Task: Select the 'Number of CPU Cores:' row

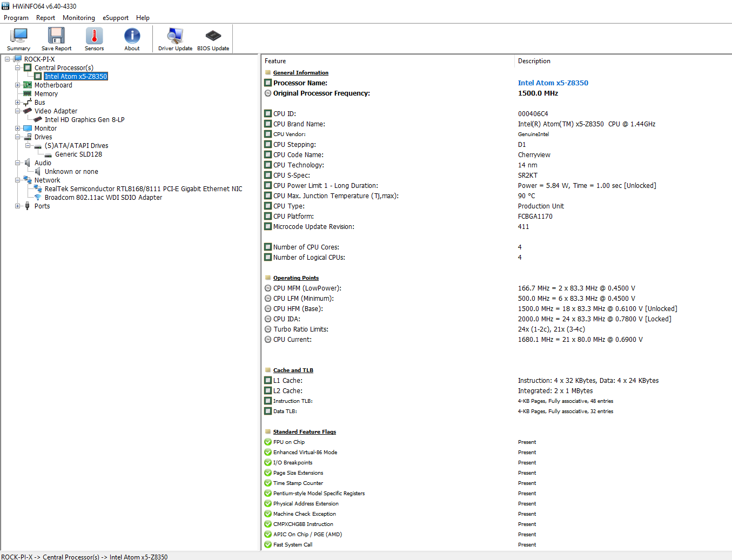Action: click(x=496, y=247)
